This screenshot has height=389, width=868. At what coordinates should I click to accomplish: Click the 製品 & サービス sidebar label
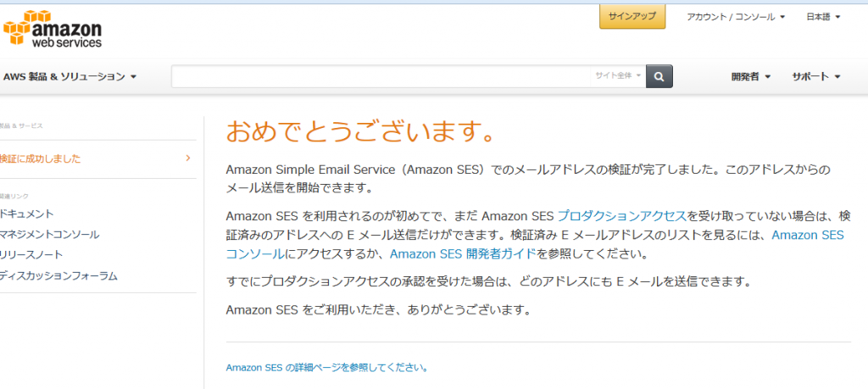click(x=21, y=125)
